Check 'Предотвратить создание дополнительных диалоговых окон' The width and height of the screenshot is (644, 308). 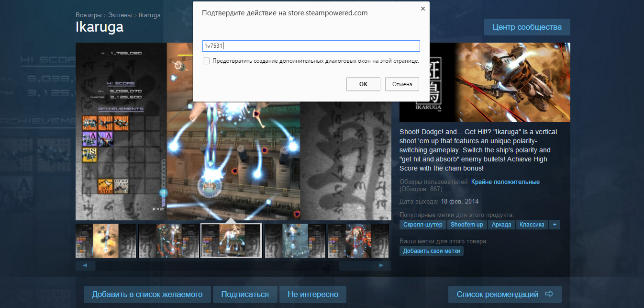pos(206,61)
